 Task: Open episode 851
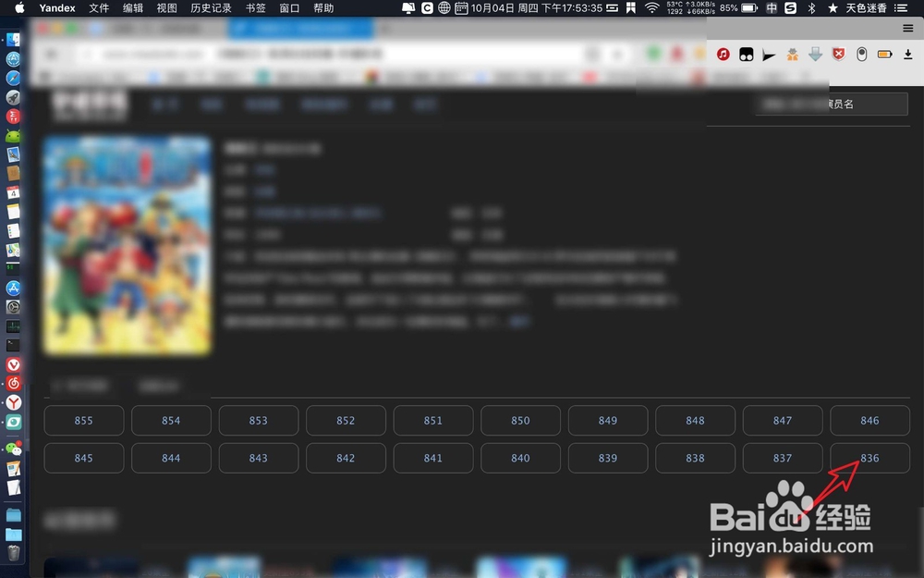(x=433, y=421)
